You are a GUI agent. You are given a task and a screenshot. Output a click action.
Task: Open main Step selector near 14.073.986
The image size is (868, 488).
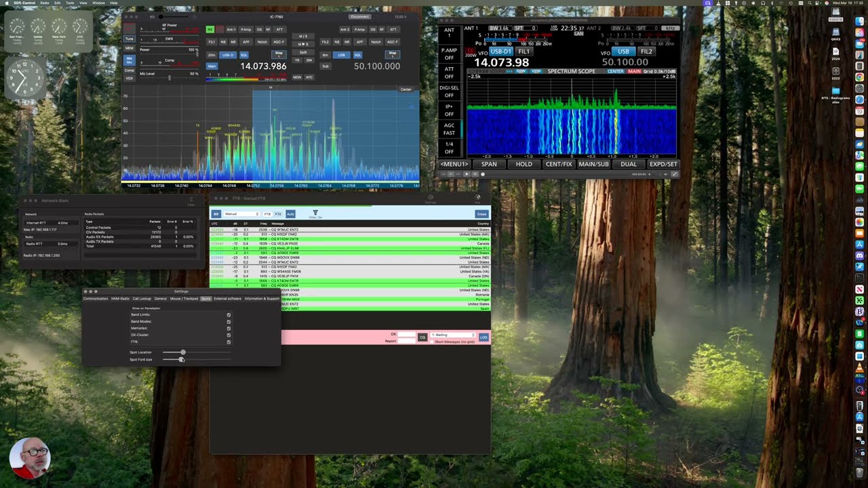pyautogui.click(x=278, y=54)
